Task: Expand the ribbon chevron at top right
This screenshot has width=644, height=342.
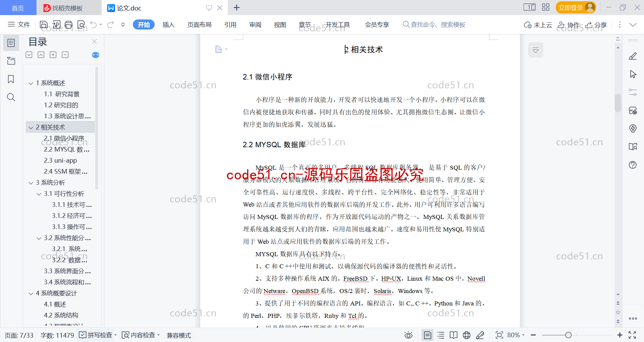Action: pyautogui.click(x=633, y=24)
